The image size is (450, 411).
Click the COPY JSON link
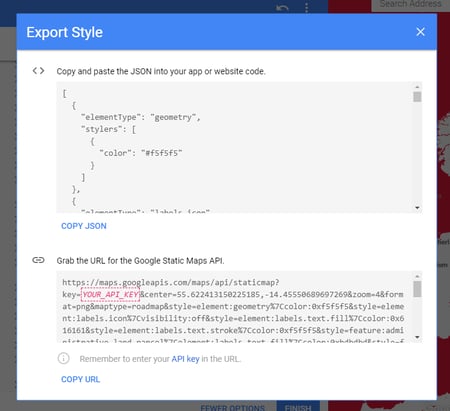click(x=84, y=226)
